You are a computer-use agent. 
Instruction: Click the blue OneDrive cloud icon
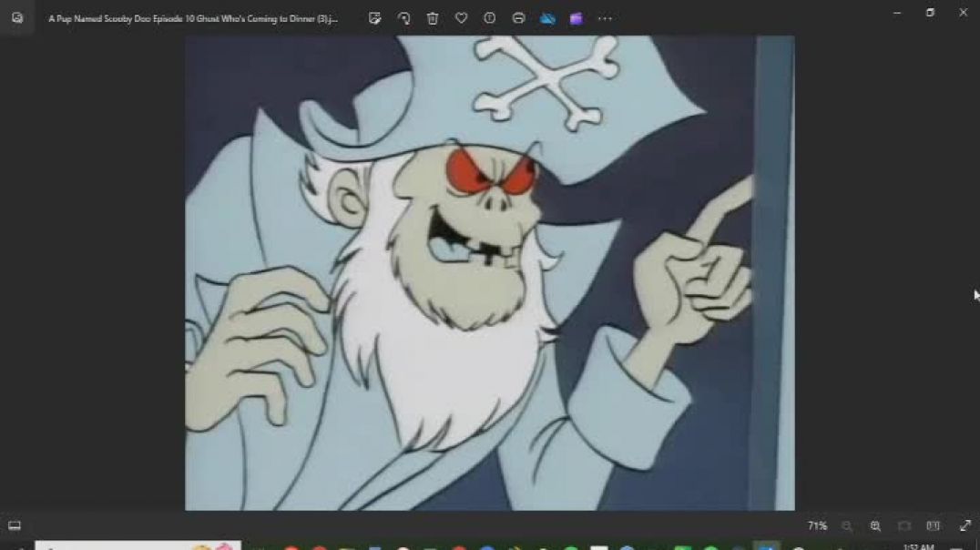[x=547, y=18]
